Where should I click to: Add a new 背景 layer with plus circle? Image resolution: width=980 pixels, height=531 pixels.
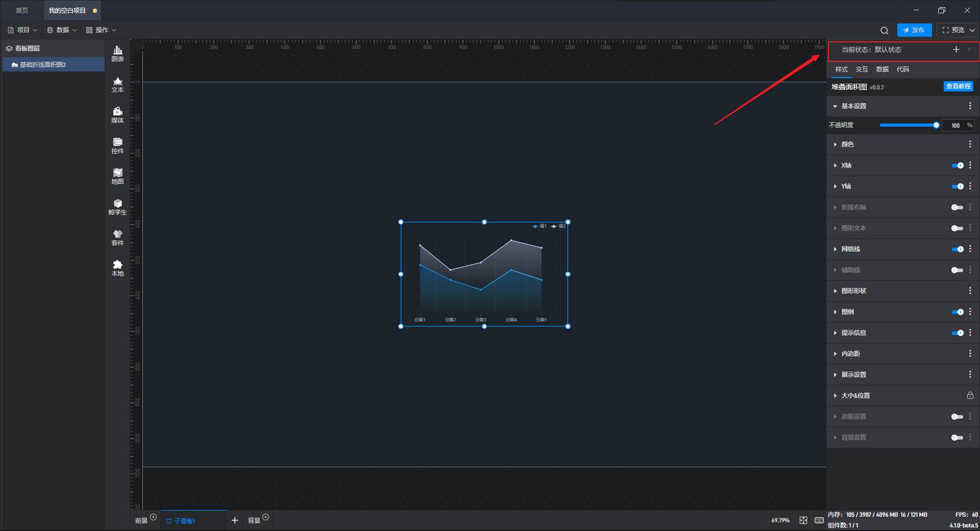(x=265, y=517)
